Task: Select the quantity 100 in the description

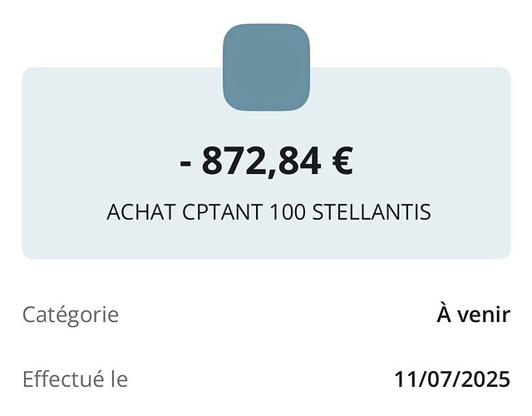Action: click(288, 212)
